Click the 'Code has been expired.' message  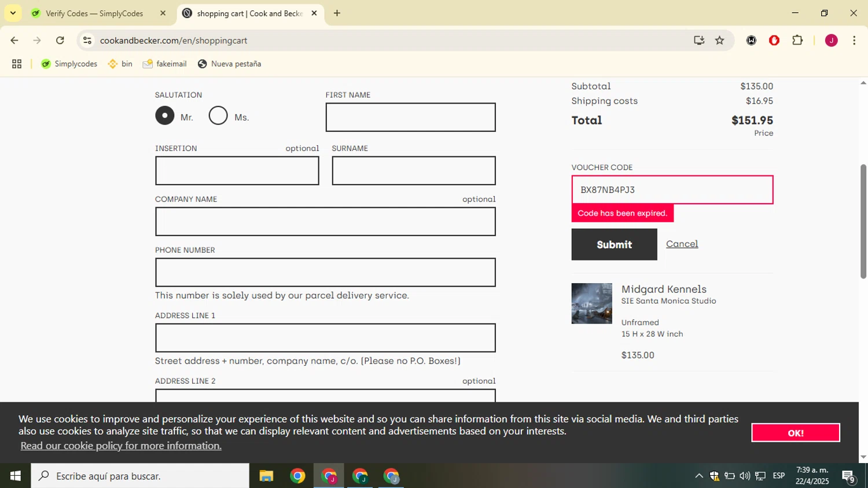click(x=622, y=213)
